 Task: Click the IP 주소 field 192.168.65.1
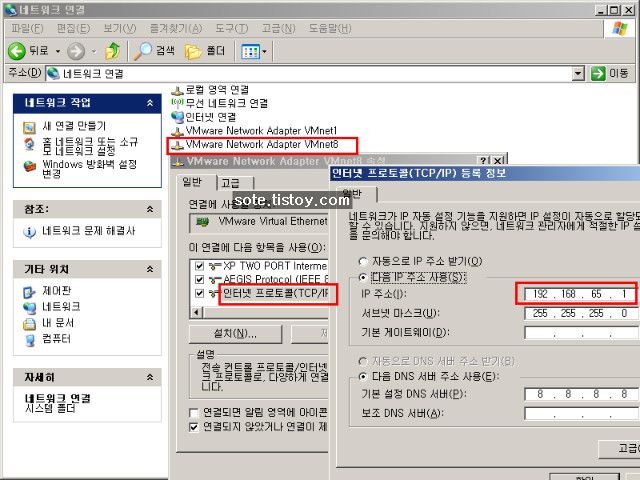click(581, 294)
